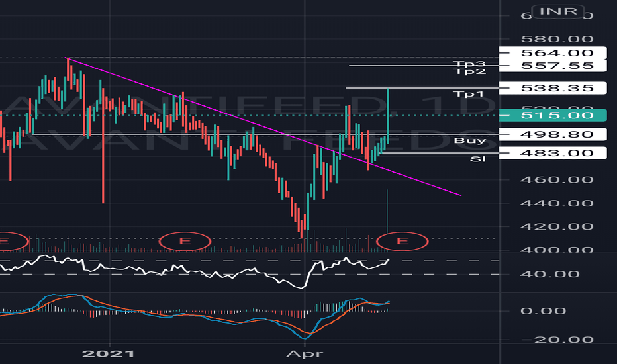Click the 460.00 price axis value
617x364 pixels.
557,180
